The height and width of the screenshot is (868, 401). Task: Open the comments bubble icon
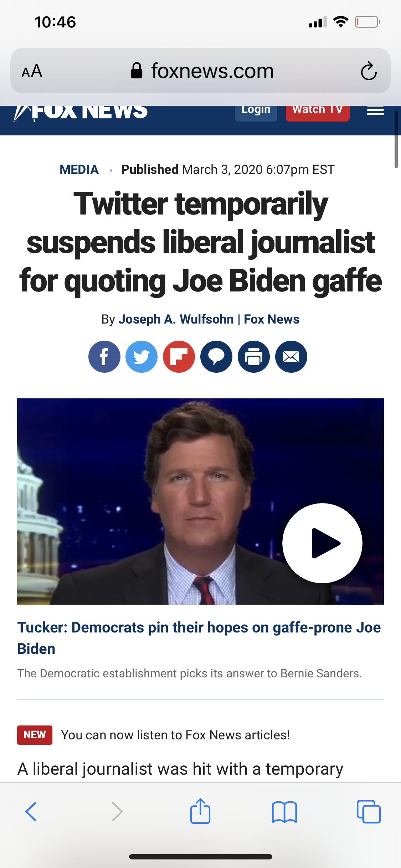(216, 357)
